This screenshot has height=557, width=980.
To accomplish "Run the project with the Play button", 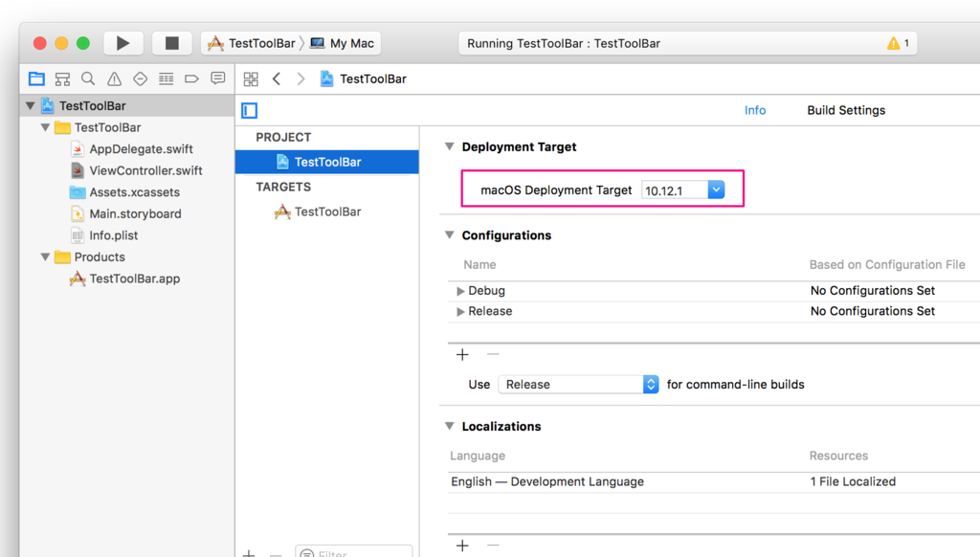I will click(123, 43).
